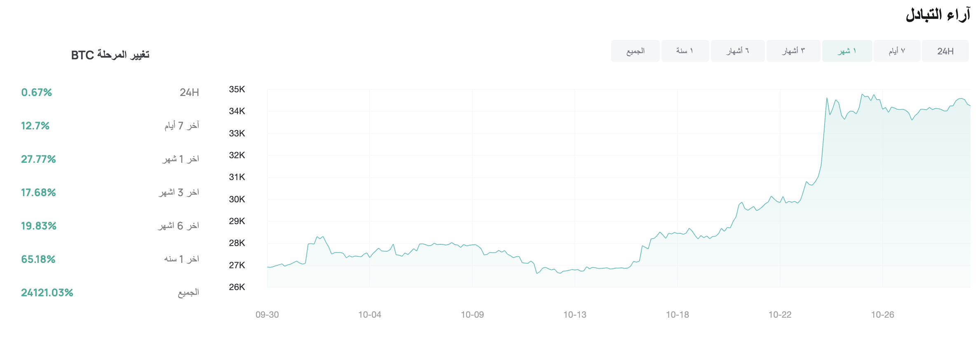Image resolution: width=980 pixels, height=342 pixels.
Task: Select the ١ شهر (1 month) tab
Action: [x=847, y=51]
